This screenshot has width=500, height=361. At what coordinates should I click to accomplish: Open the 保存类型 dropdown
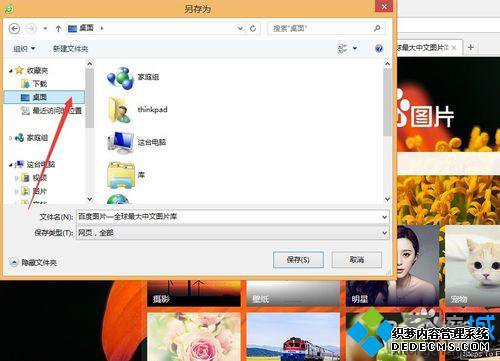(232, 233)
